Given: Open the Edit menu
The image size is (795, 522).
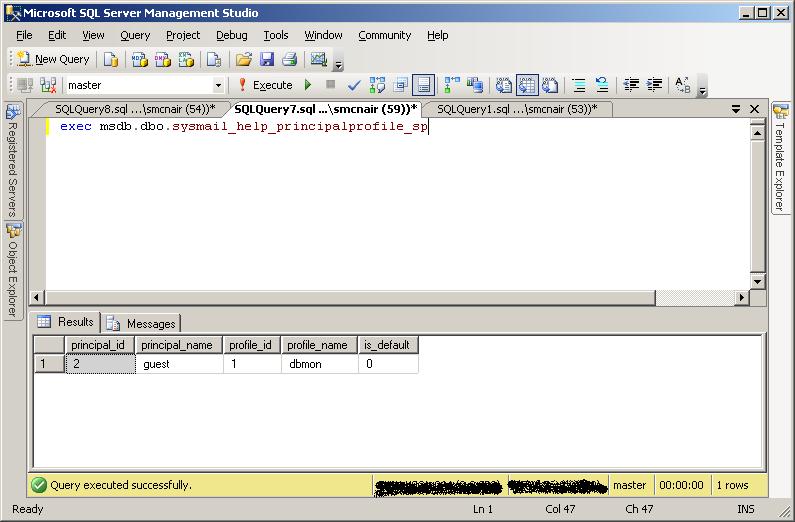Looking at the screenshot, I should (57, 35).
